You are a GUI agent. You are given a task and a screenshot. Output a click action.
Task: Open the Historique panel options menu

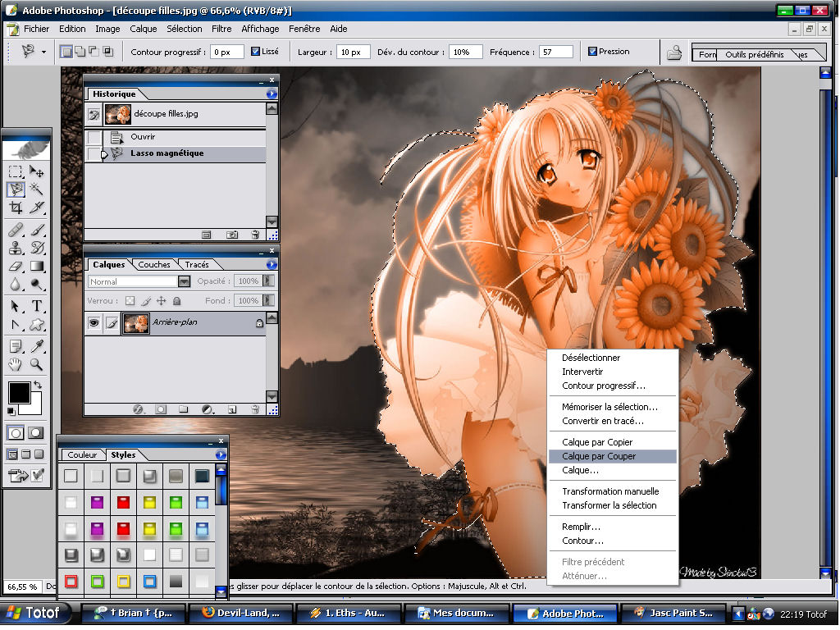[x=272, y=94]
